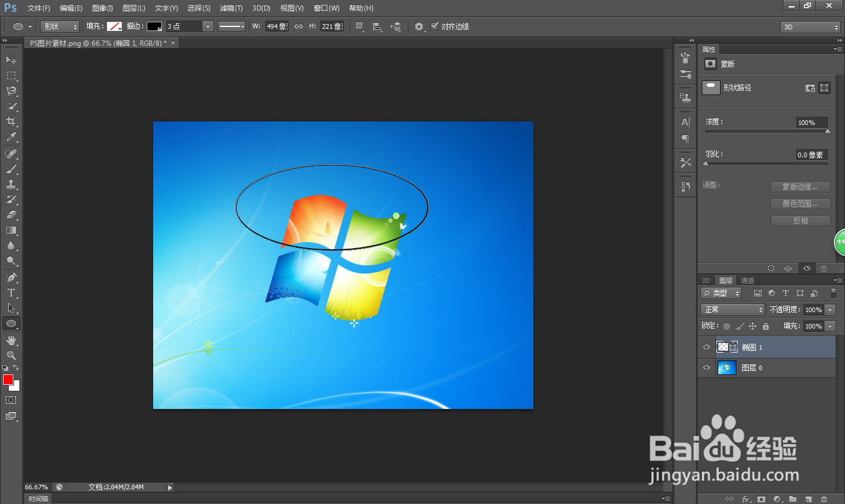Open the 正常 blend mode dropdown
This screenshot has width=845, height=504.
click(732, 309)
